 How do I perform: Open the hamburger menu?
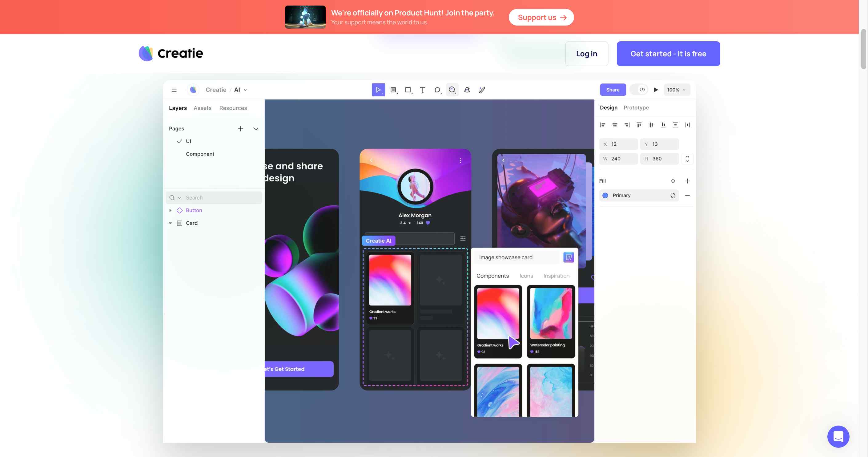[174, 90]
